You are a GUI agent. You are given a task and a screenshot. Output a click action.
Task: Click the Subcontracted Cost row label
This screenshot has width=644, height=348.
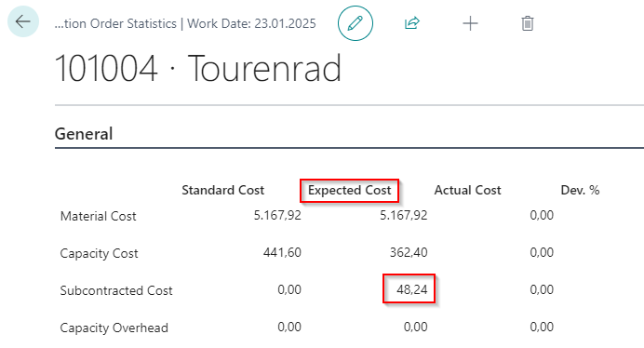[116, 290]
